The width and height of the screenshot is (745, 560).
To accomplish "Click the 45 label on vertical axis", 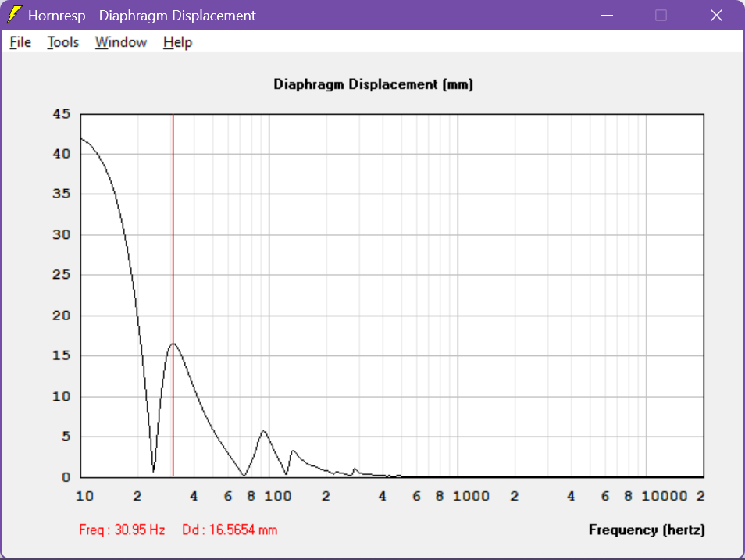I will coord(61,113).
